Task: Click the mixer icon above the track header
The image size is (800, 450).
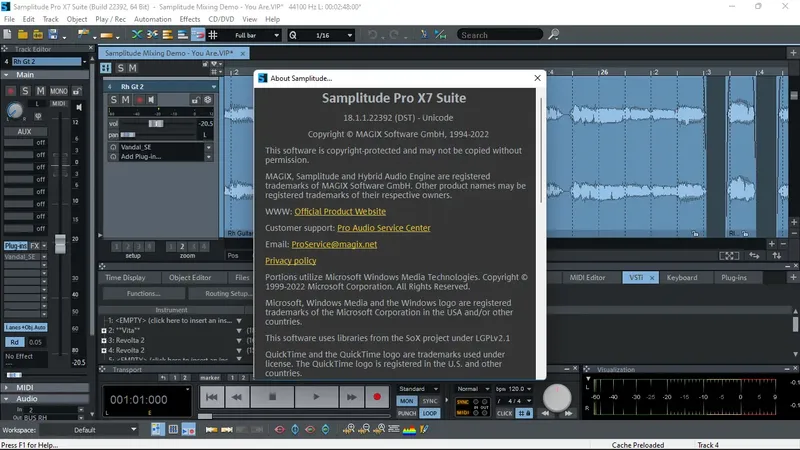Action: click(106, 68)
